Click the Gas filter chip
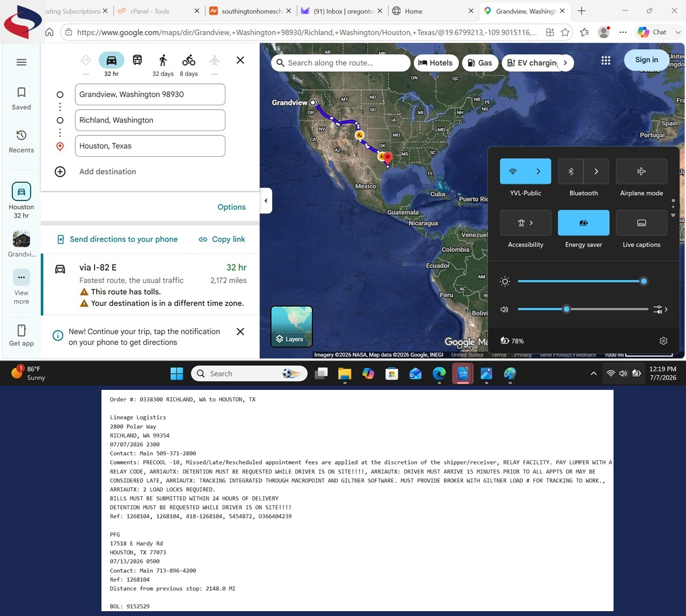The image size is (686, 616). [480, 63]
